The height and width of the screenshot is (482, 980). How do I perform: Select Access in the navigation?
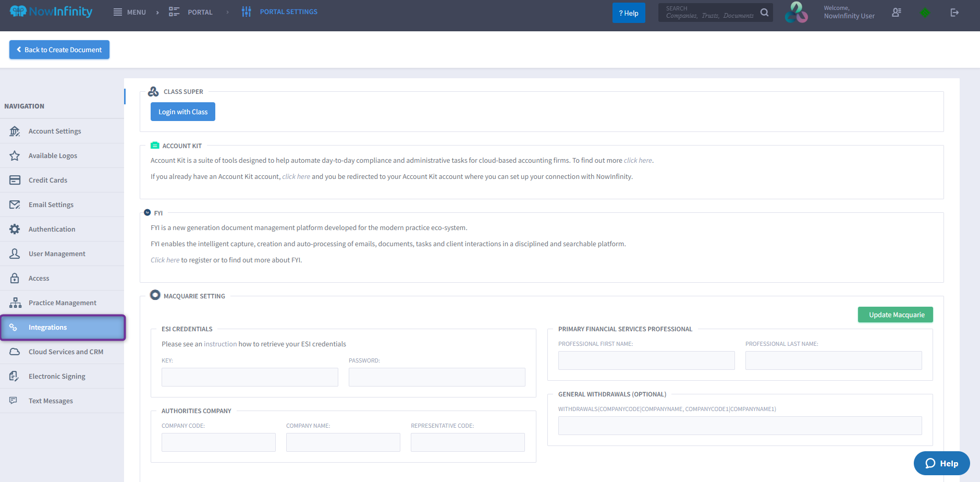(62, 278)
